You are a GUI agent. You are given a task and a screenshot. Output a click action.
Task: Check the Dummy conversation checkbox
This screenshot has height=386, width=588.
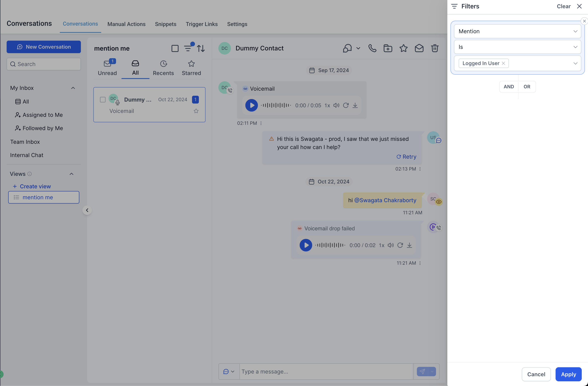pos(103,100)
